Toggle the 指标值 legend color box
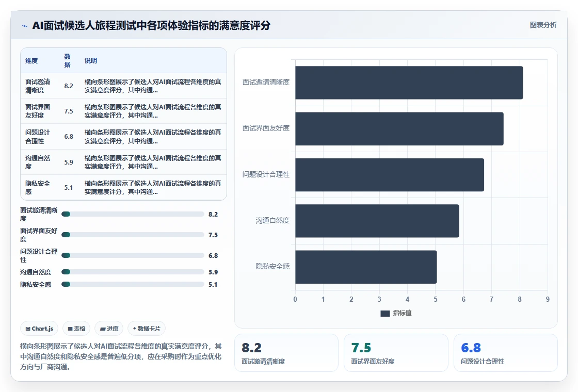 pos(385,313)
